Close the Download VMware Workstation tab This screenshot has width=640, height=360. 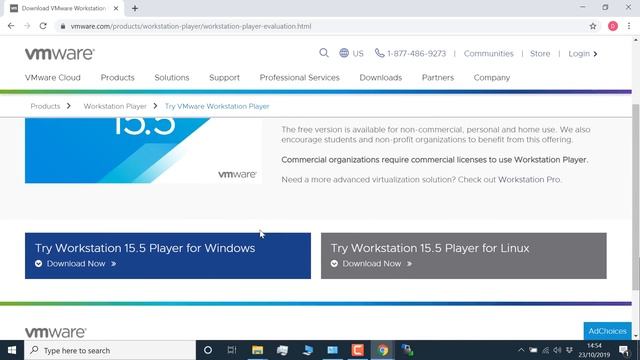point(116,8)
